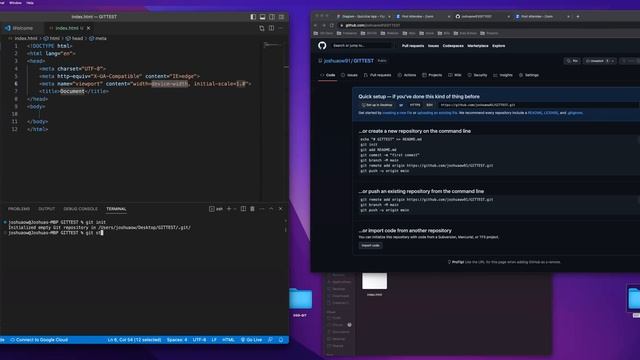Open notifications bell in VS Code status bar

(281, 340)
